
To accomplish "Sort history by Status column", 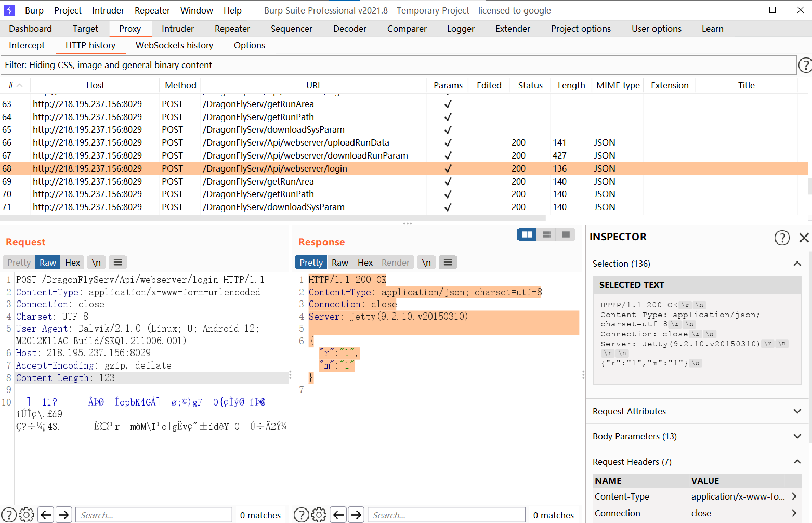I will pyautogui.click(x=530, y=85).
